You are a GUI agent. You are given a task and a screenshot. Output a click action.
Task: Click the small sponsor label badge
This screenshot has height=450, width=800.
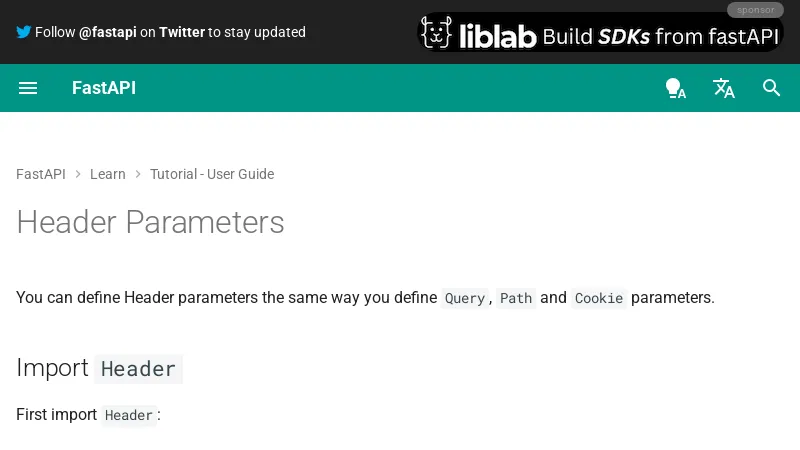pos(755,10)
